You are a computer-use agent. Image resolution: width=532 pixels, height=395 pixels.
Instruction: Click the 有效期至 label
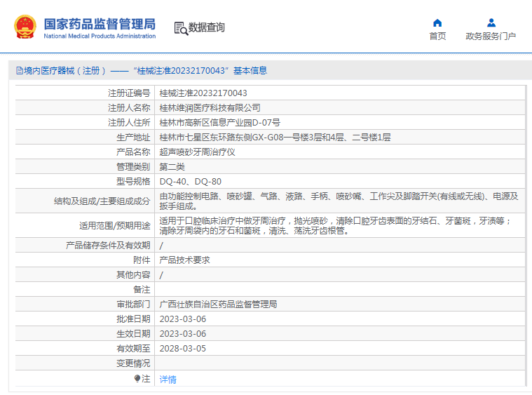point(133,349)
